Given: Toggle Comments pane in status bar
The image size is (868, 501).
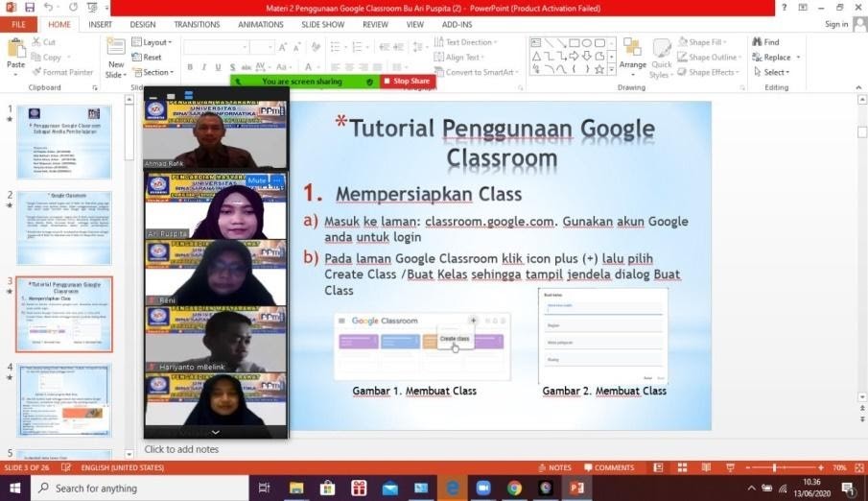Looking at the screenshot, I should coord(609,467).
